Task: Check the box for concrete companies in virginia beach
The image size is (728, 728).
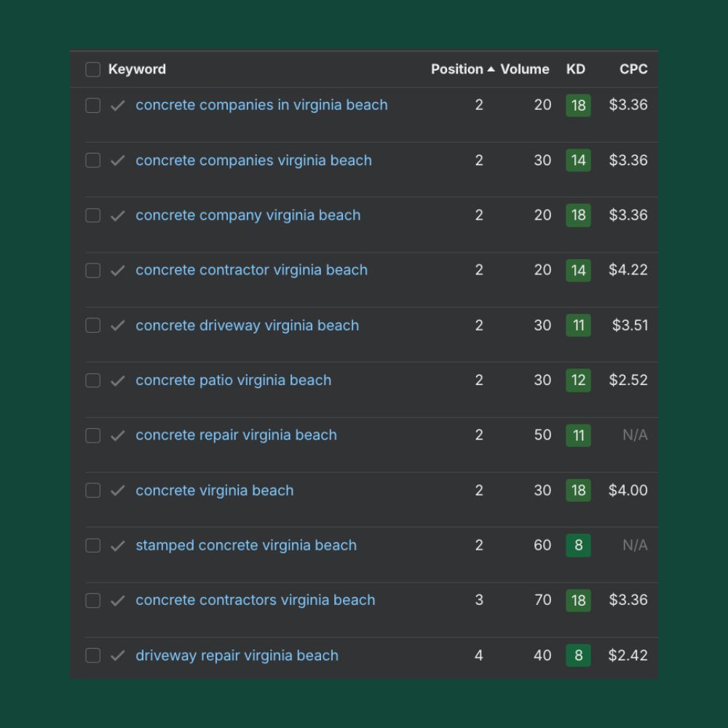Action: coord(92,106)
